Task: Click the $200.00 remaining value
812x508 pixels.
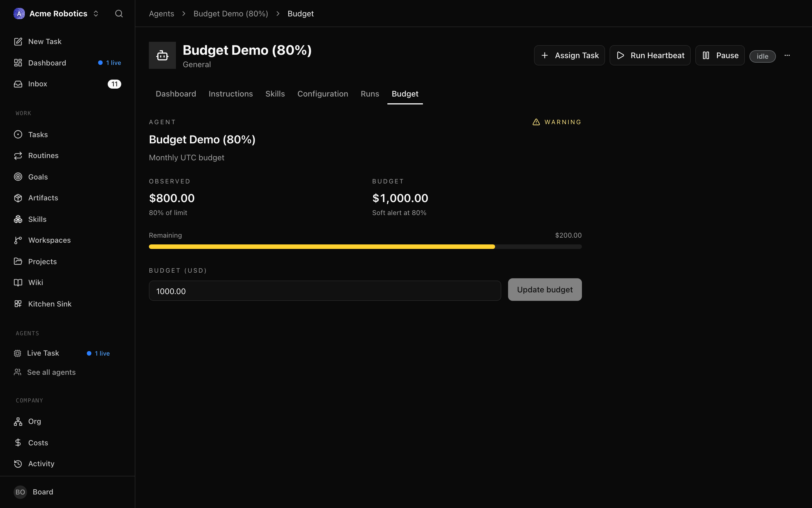Action: point(568,235)
